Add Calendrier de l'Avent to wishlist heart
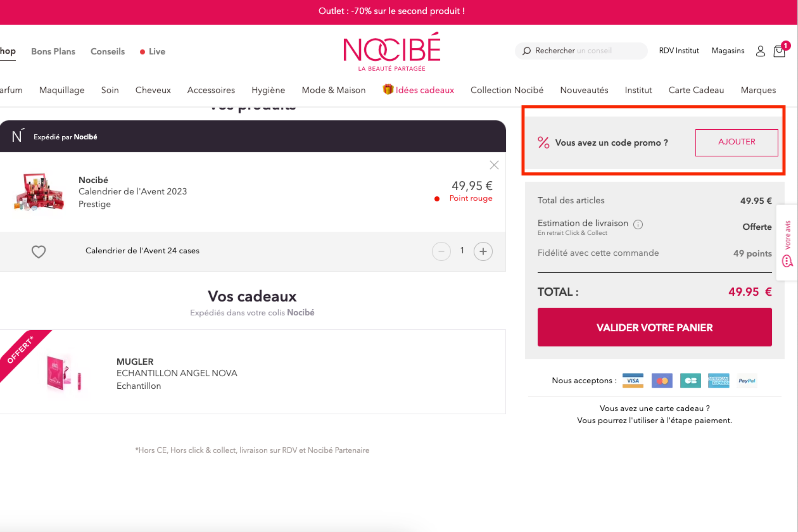This screenshot has height=532, width=798. tap(38, 251)
